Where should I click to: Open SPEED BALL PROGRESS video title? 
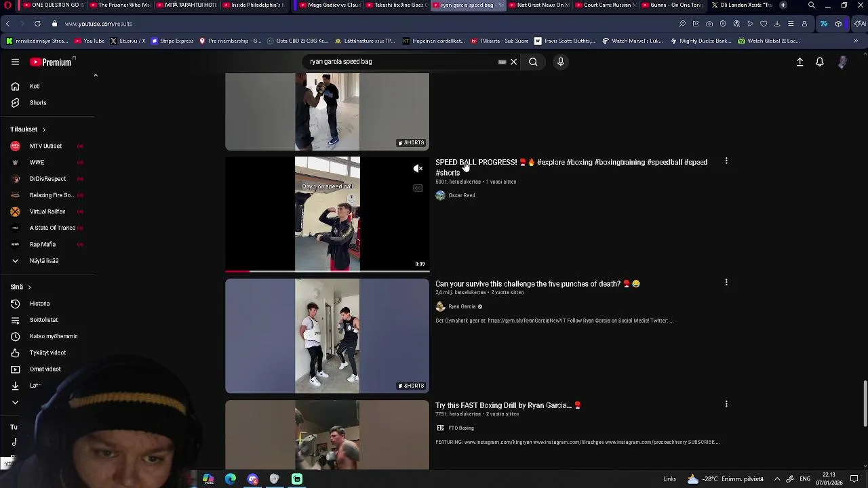point(571,167)
